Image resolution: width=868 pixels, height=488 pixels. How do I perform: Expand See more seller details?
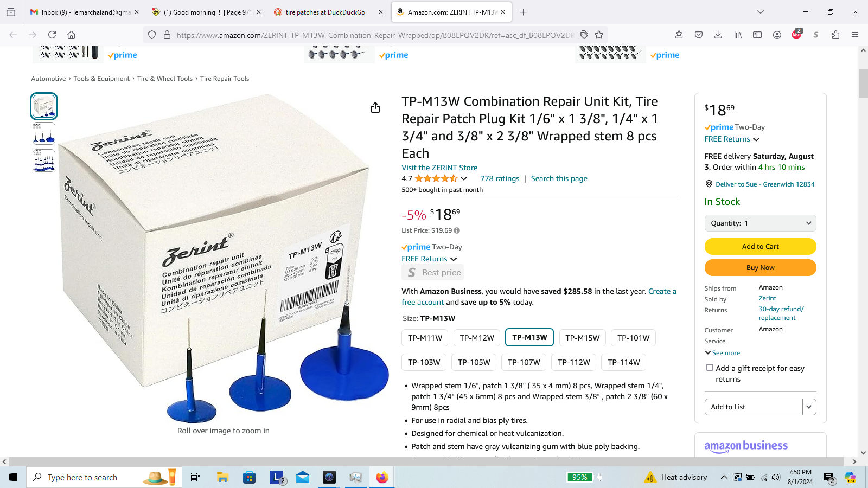click(723, 353)
